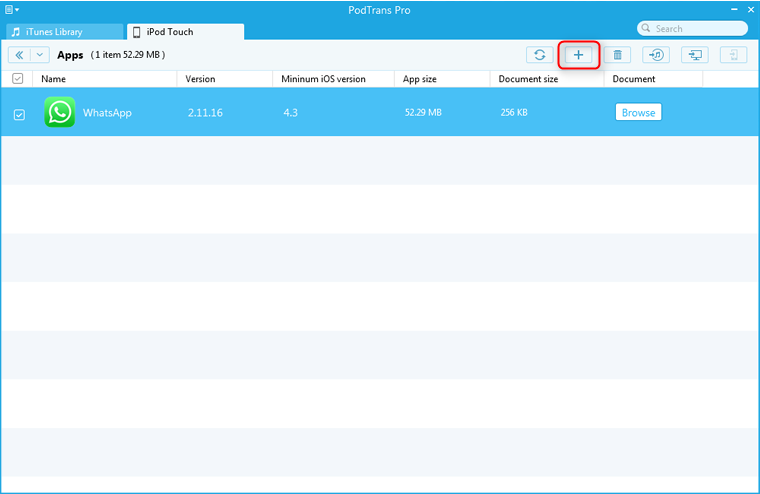Open the app menu in title bar corner
The image size is (760, 494).
(x=12, y=10)
